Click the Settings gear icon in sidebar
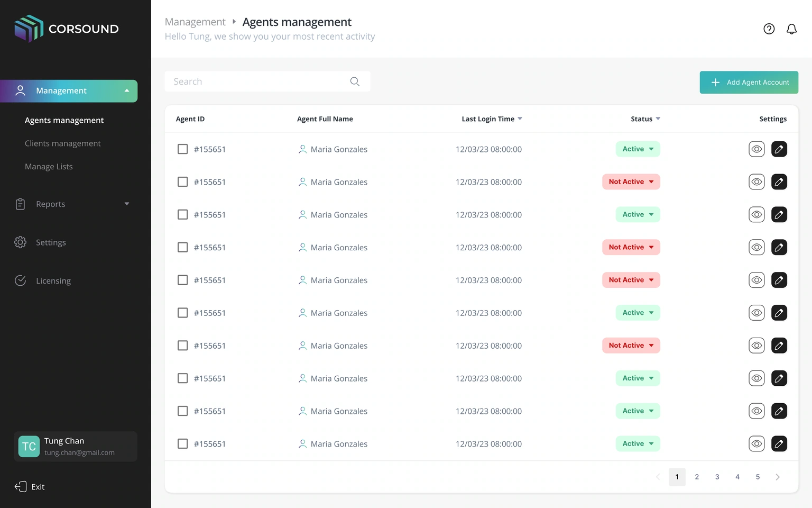This screenshot has height=508, width=812. (20, 242)
